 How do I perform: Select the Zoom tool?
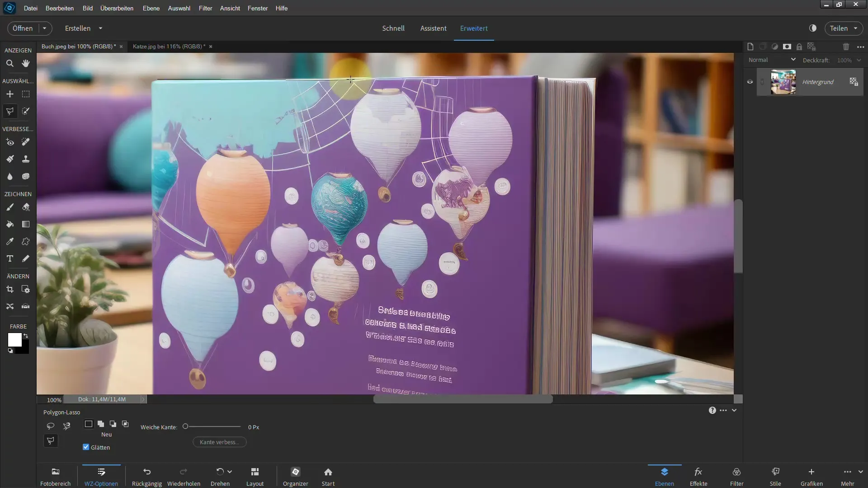coord(9,64)
